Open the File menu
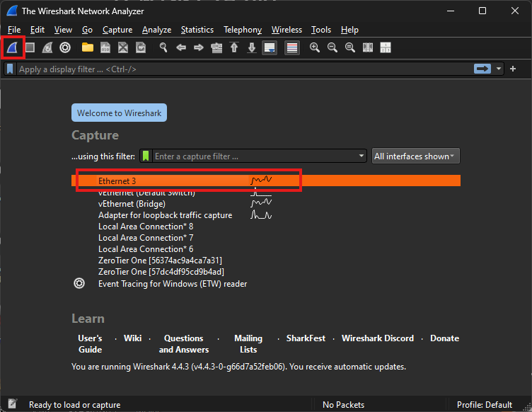532x412 pixels. pos(14,30)
